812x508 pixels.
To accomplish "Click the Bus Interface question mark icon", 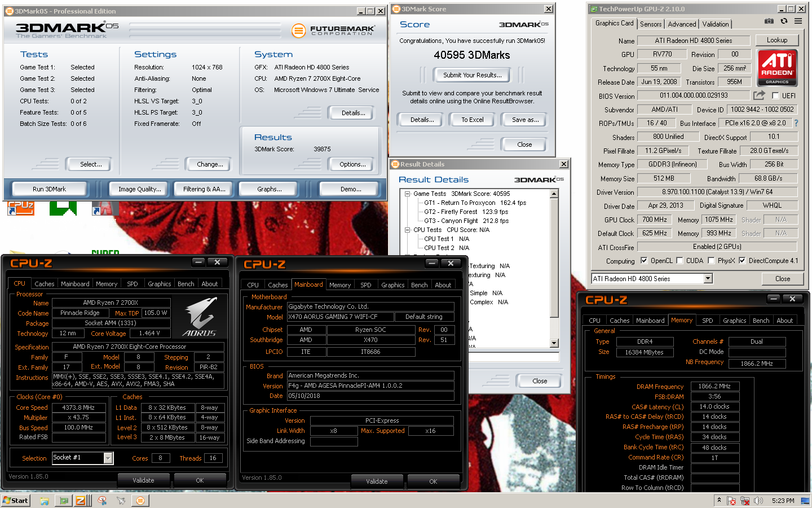I will tap(796, 123).
